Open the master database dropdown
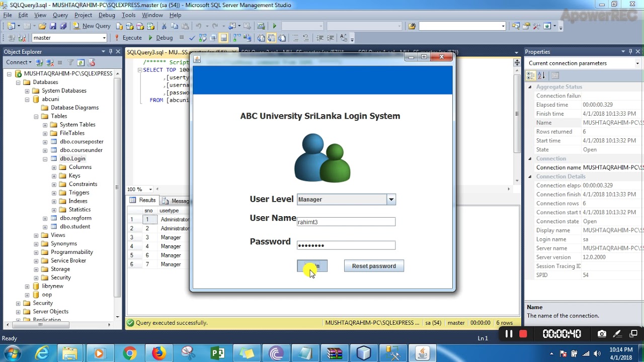The height and width of the screenshot is (362, 644). coord(104,38)
